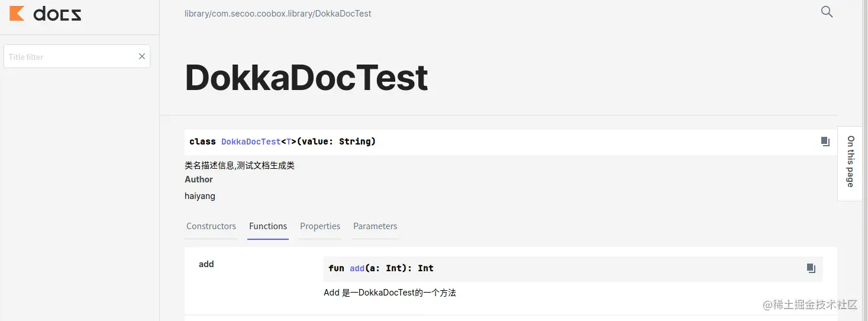Open search with the magnifier icon
Image resolution: width=868 pixels, height=321 pixels.
pyautogui.click(x=827, y=12)
